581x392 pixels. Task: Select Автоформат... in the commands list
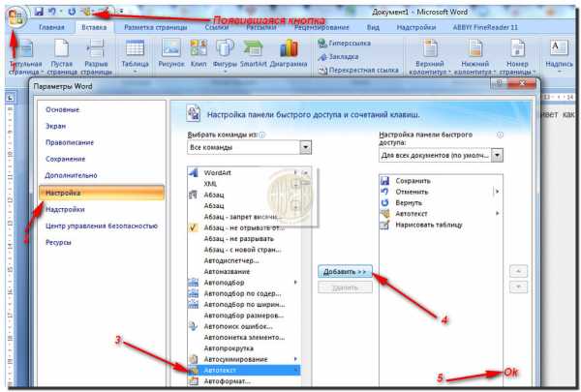click(x=244, y=381)
